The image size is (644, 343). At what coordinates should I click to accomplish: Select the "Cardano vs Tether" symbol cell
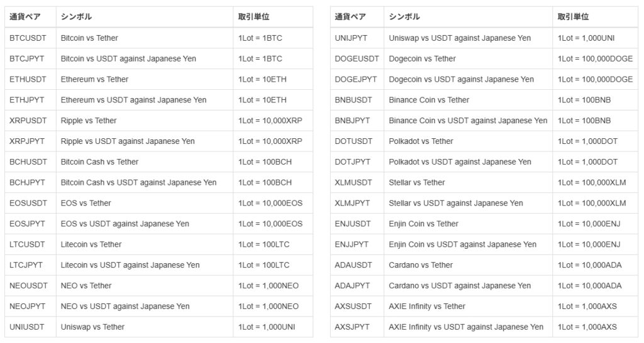click(x=421, y=265)
